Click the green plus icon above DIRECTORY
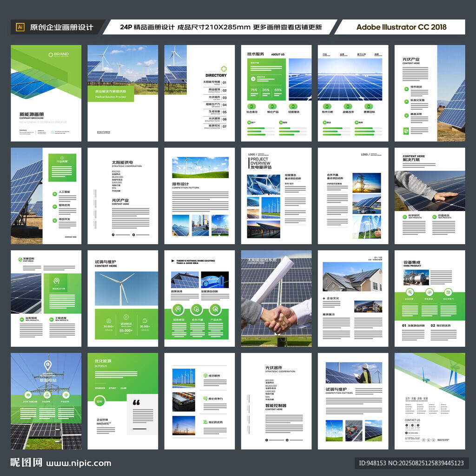The width and height of the screenshot is (476, 476). (x=224, y=69)
